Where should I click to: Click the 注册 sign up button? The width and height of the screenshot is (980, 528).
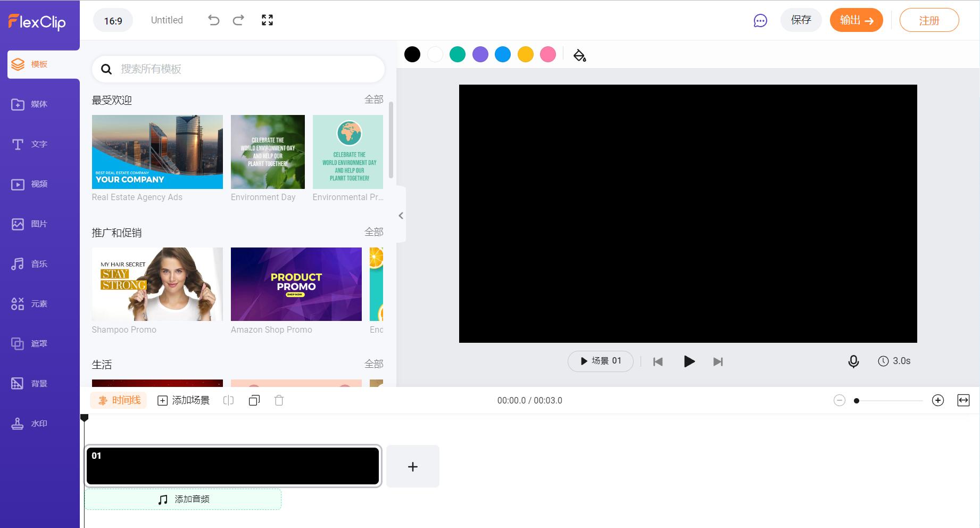929,21
